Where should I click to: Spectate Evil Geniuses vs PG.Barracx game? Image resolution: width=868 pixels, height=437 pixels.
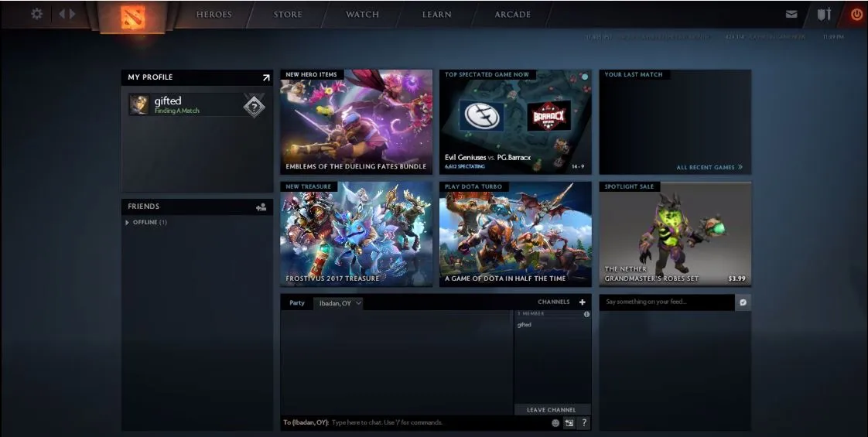pos(515,121)
